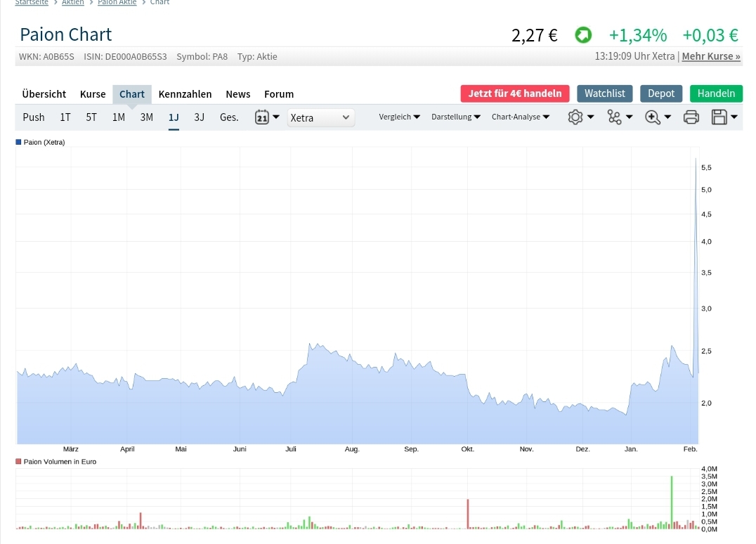
Task: Select the 5T timeframe
Action: click(91, 117)
